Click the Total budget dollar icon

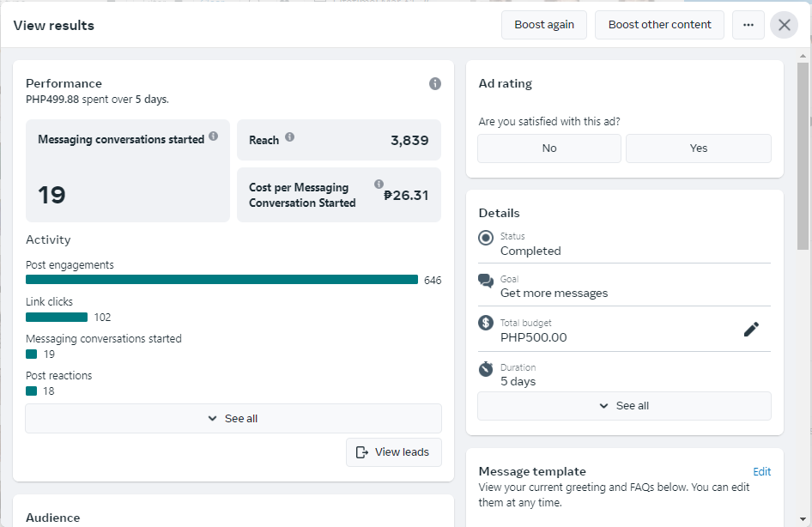486,324
